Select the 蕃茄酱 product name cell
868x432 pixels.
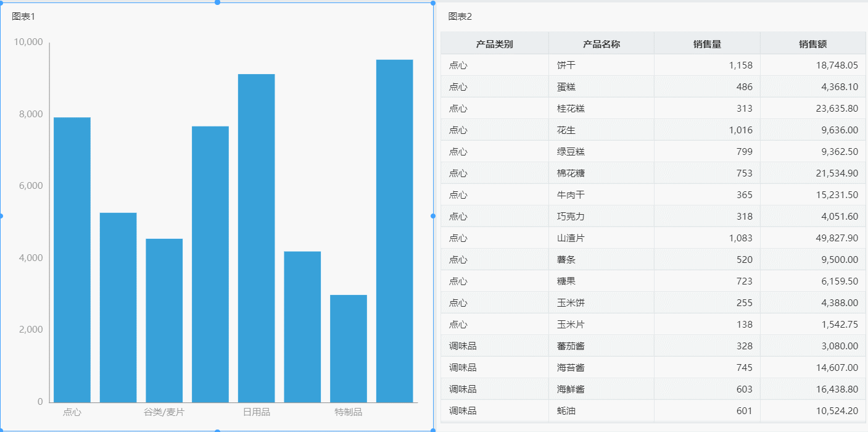click(x=601, y=346)
